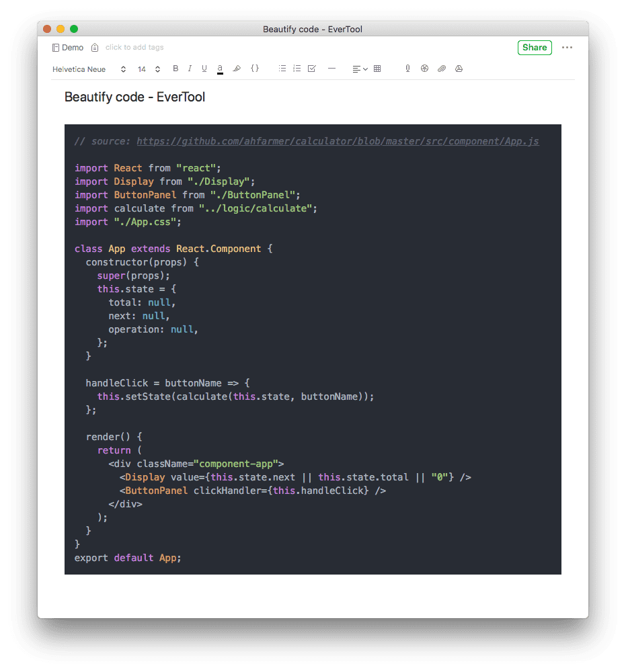This screenshot has height=672, width=626.
Task: Insert a table into the note
Action: point(377,68)
